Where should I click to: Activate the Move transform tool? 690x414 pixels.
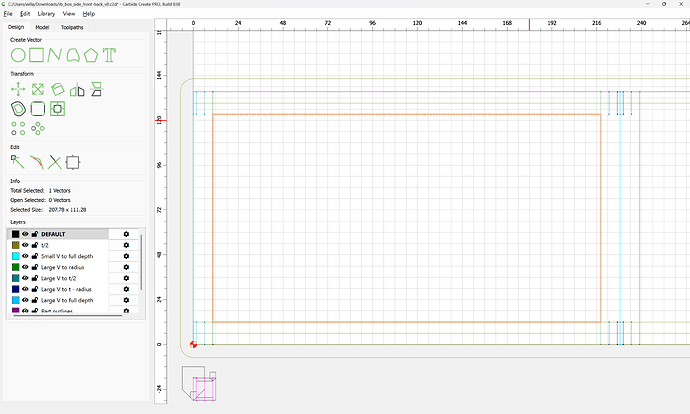pos(17,90)
